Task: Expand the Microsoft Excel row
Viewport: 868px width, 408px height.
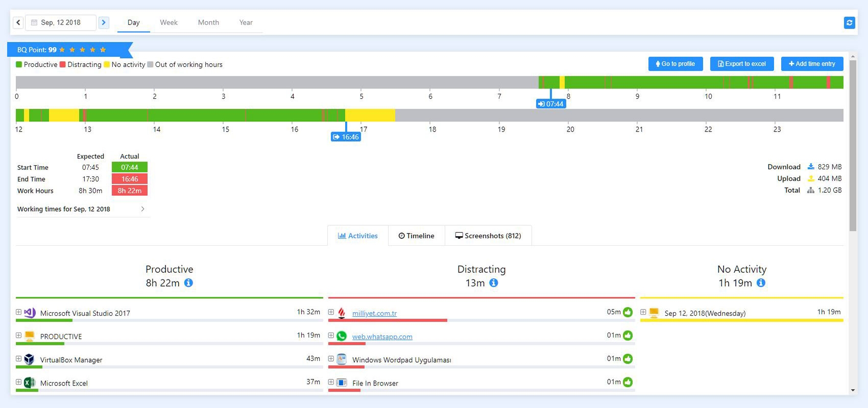Action: (x=18, y=382)
